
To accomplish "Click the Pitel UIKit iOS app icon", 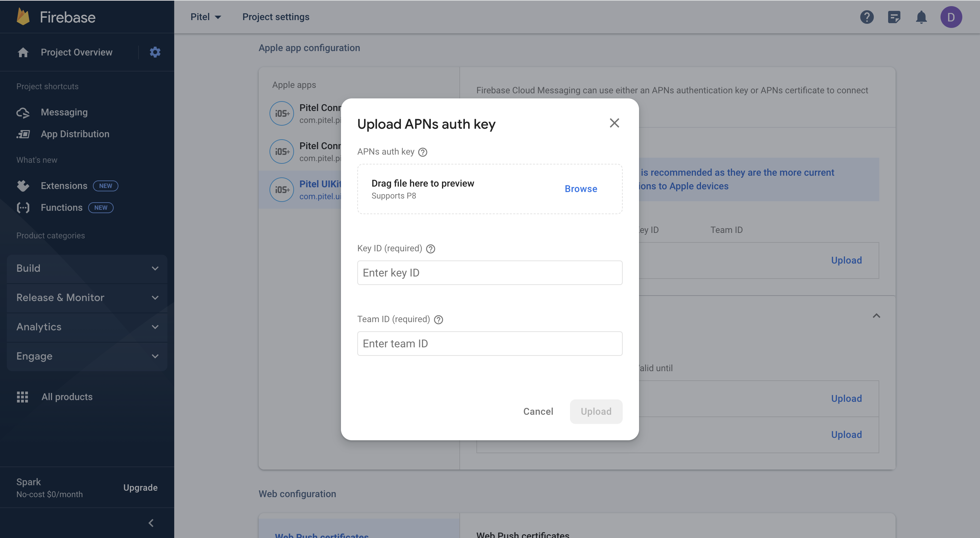I will pos(281,190).
